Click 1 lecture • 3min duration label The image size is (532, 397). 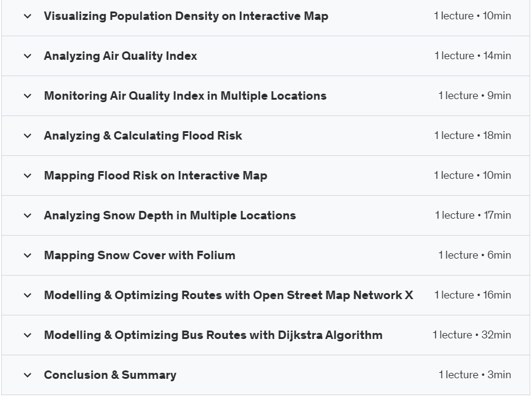475,375
